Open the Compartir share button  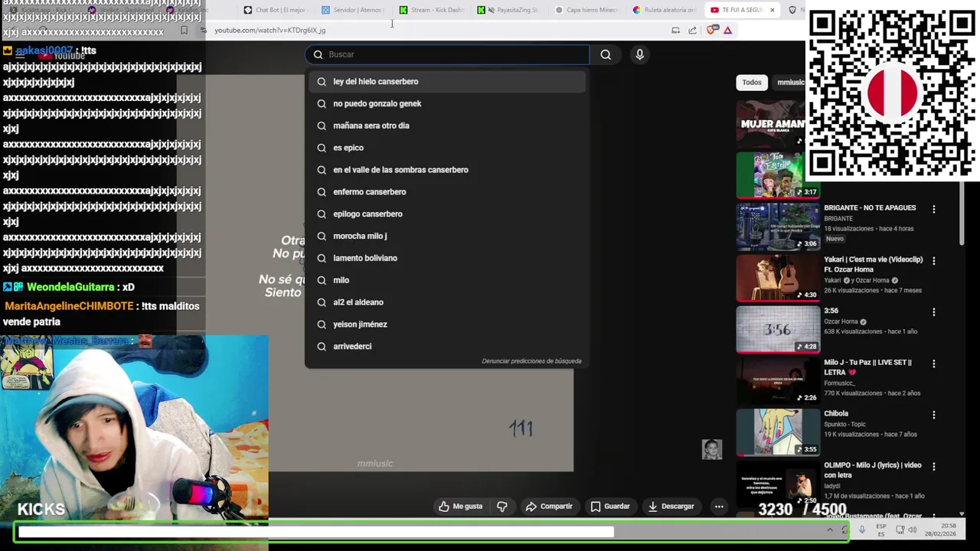(549, 506)
